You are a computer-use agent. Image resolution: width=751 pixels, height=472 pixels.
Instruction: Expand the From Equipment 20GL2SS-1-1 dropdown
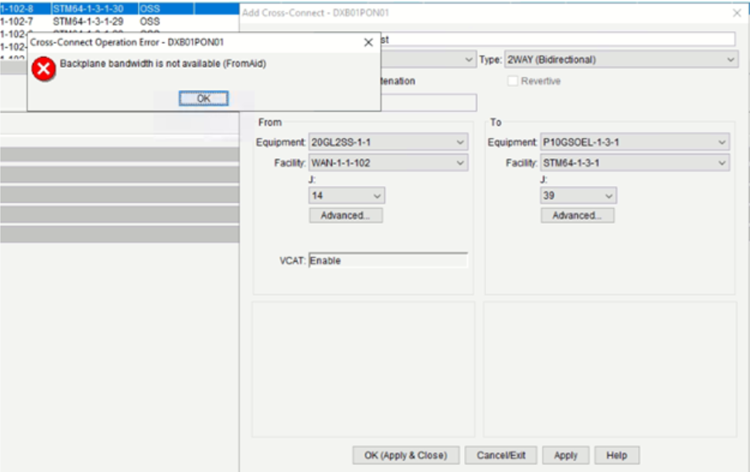(x=388, y=142)
